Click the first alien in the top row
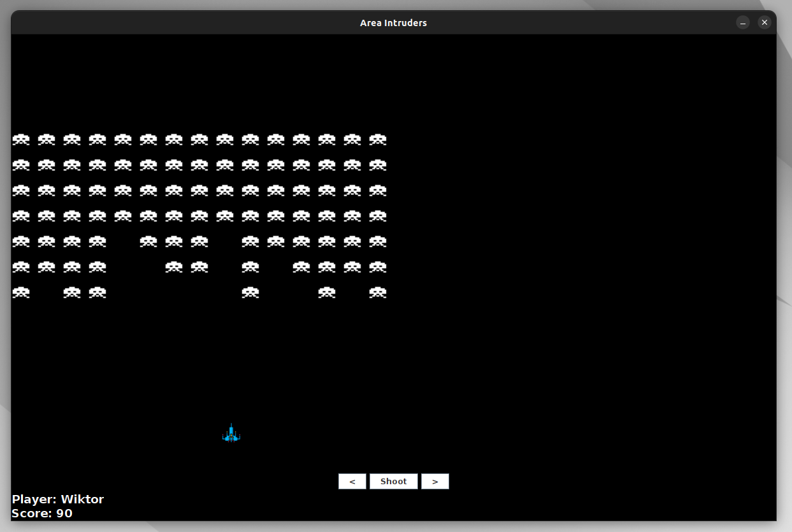792x532 pixels. pos(21,140)
